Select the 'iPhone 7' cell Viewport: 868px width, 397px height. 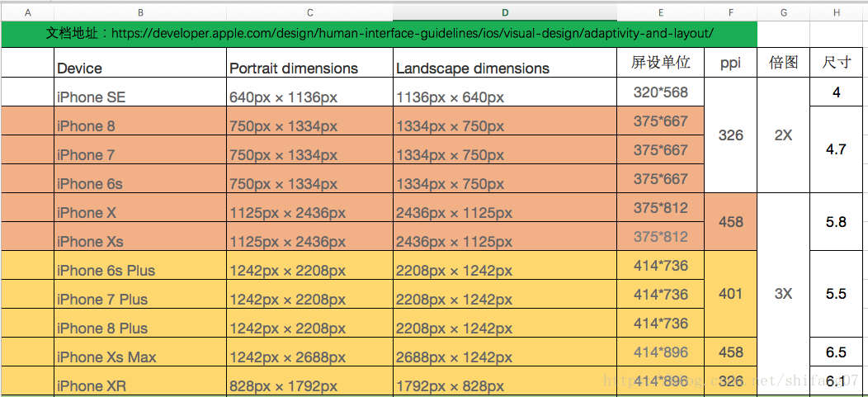coord(140,149)
